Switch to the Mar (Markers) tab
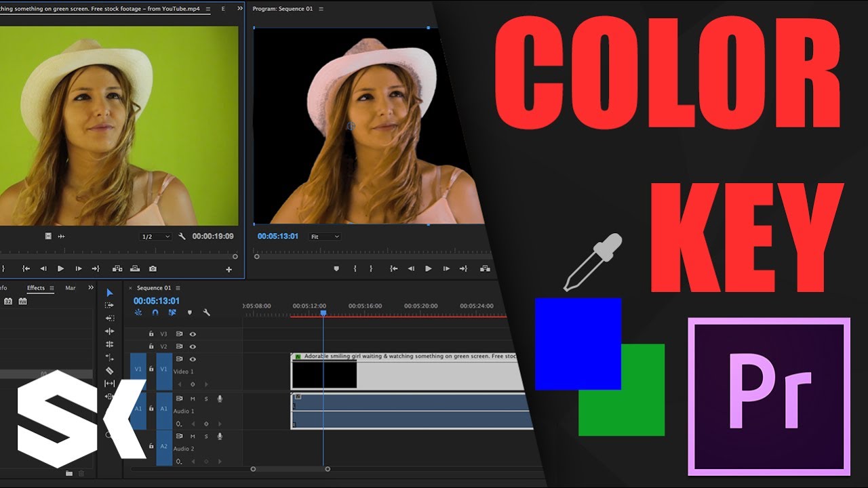868x488 pixels. [x=70, y=288]
